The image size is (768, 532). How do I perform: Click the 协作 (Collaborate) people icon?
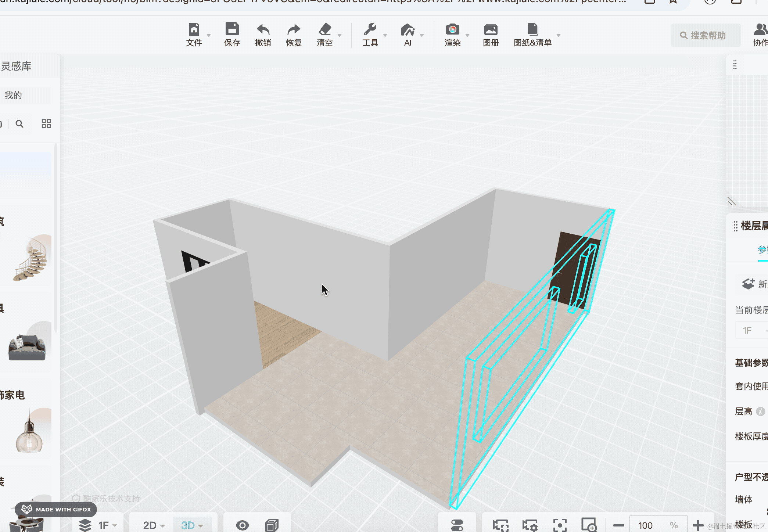coord(760,29)
